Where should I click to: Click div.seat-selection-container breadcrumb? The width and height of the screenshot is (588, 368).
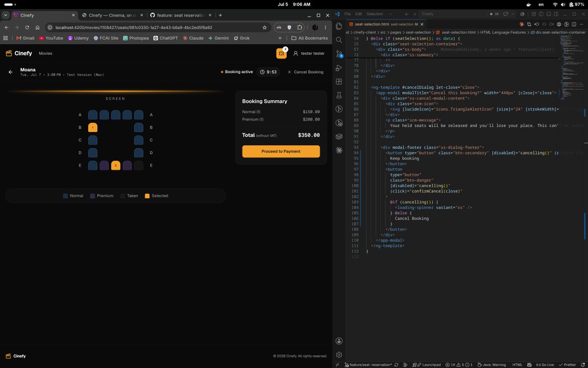558,32
